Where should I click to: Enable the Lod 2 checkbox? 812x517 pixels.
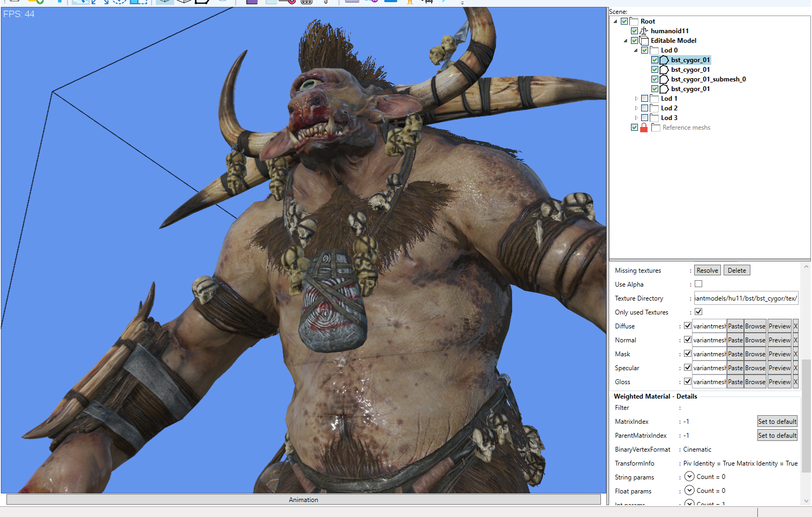tap(644, 108)
